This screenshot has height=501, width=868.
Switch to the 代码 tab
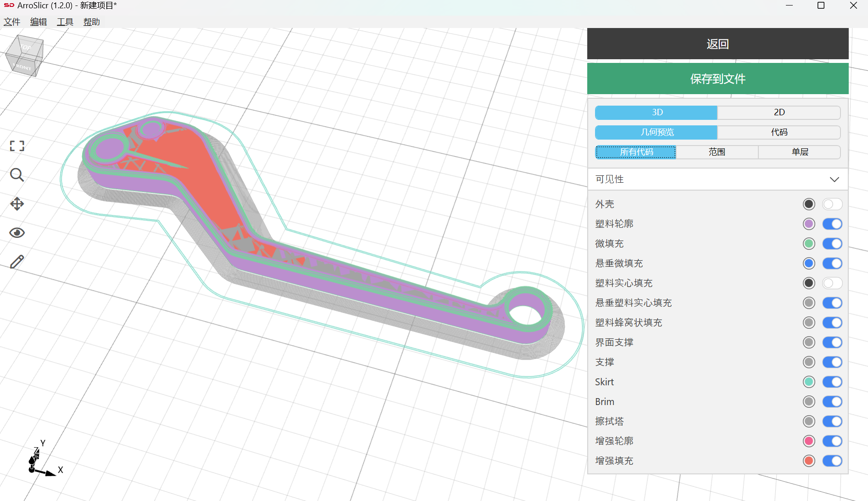(779, 132)
